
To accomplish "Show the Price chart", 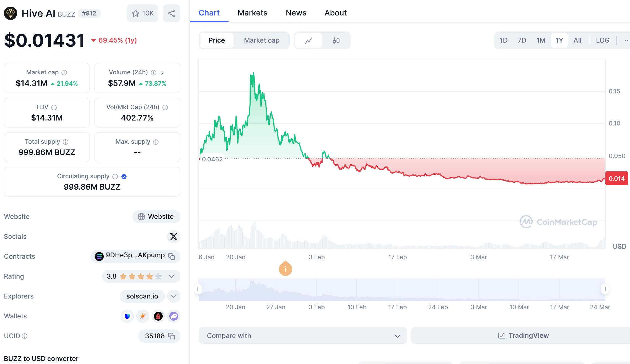I will (x=217, y=40).
